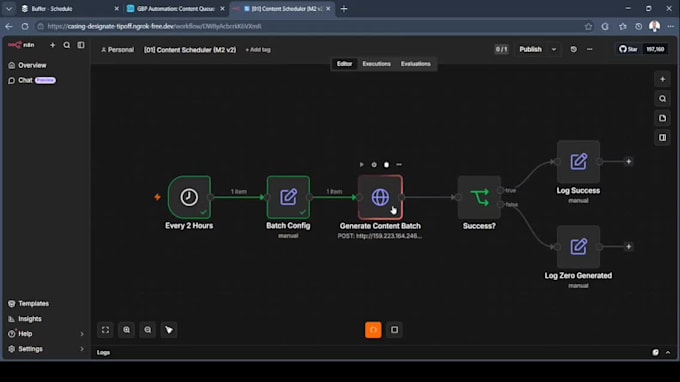Click the workflow name Content Scheduler (M2 v2)
This screenshot has height=382, width=680.
click(x=190, y=50)
